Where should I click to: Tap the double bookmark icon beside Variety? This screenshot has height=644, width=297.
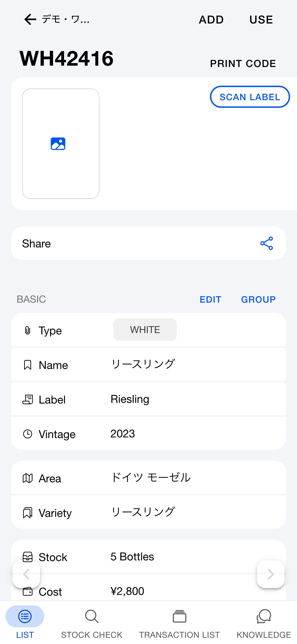click(x=27, y=513)
